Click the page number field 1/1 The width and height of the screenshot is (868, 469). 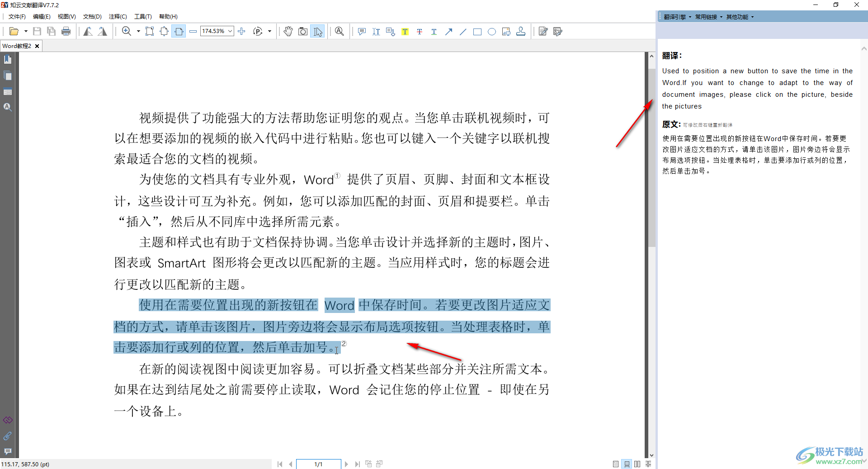[x=318, y=464]
